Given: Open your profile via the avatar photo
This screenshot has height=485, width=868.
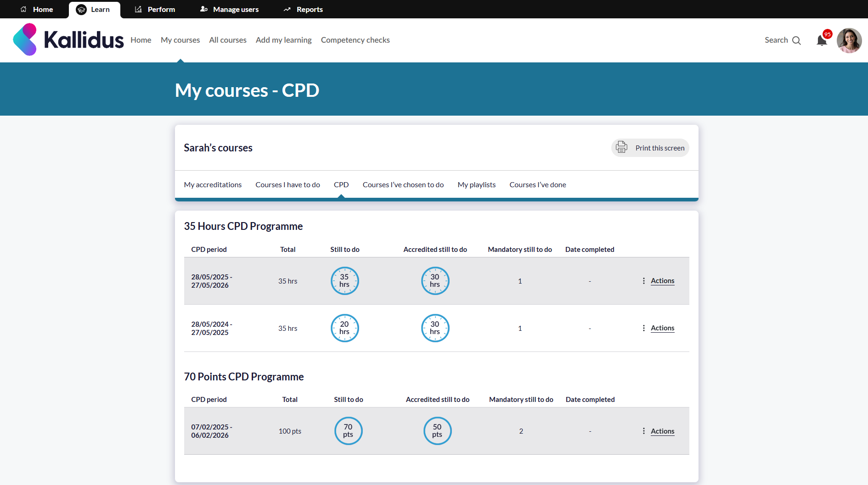Looking at the screenshot, I should click(849, 40).
